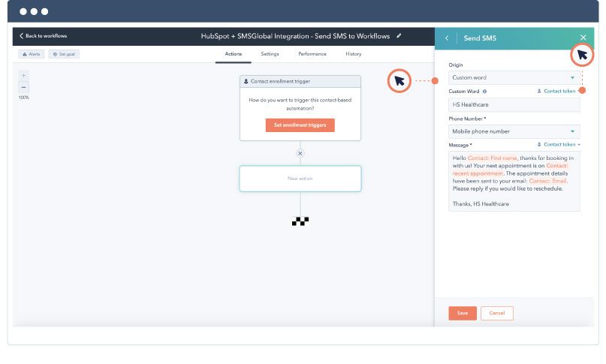606x364 pixels.
Task: Click the workflow title text
Action: [295, 36]
